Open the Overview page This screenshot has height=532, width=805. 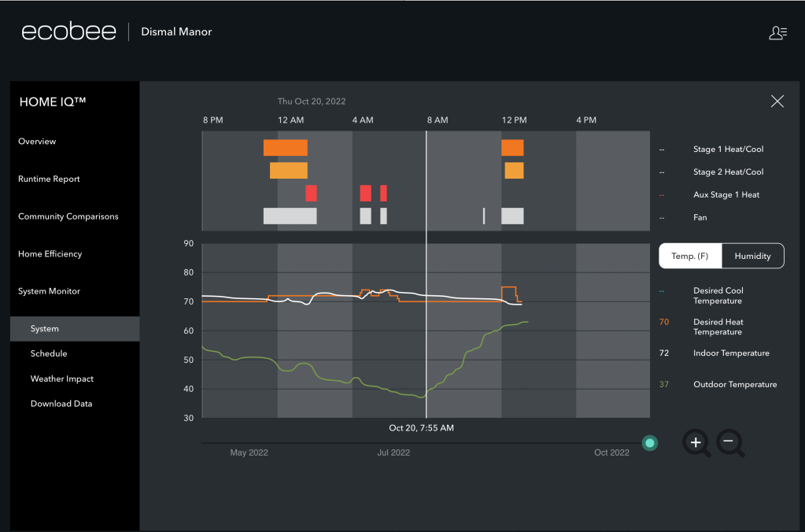coord(37,142)
